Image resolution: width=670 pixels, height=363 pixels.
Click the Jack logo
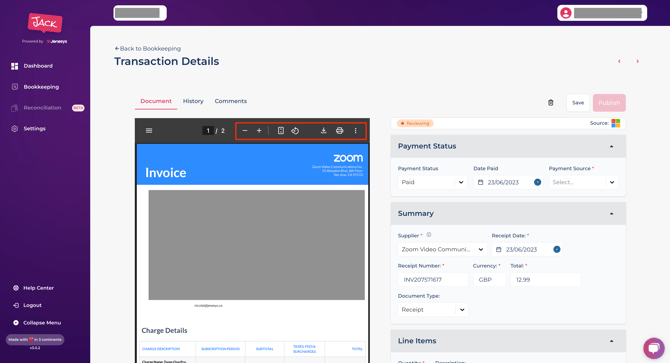point(45,23)
